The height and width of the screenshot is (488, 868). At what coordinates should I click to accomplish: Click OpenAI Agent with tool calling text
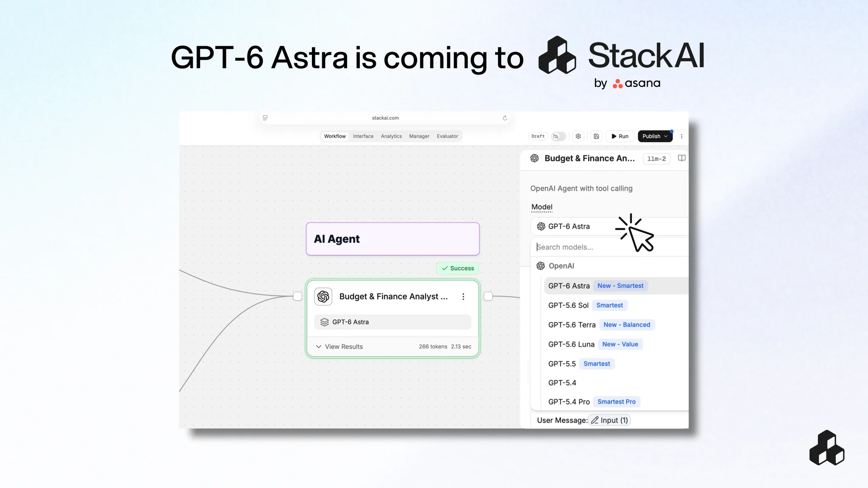(581, 189)
